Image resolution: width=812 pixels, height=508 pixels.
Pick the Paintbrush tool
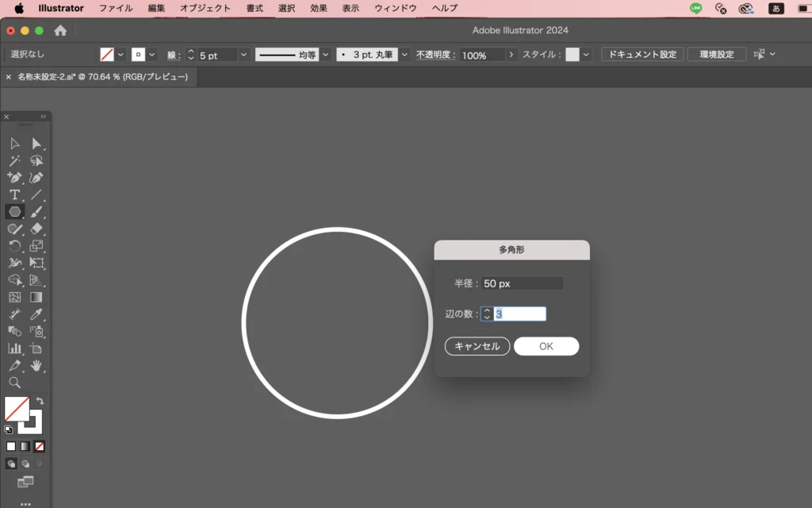pyautogui.click(x=36, y=212)
